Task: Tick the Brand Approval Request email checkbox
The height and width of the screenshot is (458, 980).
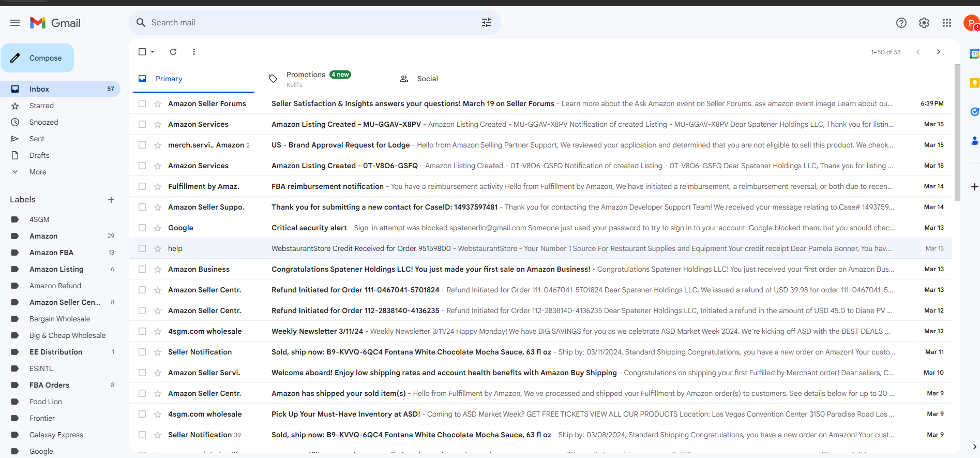Action: tap(142, 145)
